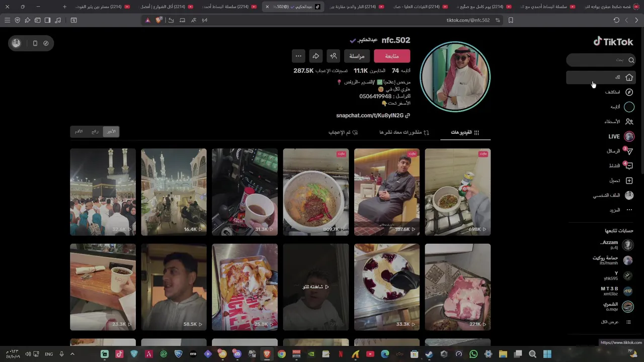The width and height of the screenshot is (644, 362).
Task: Click the phone icon in the floating pill
Action: coord(35,43)
